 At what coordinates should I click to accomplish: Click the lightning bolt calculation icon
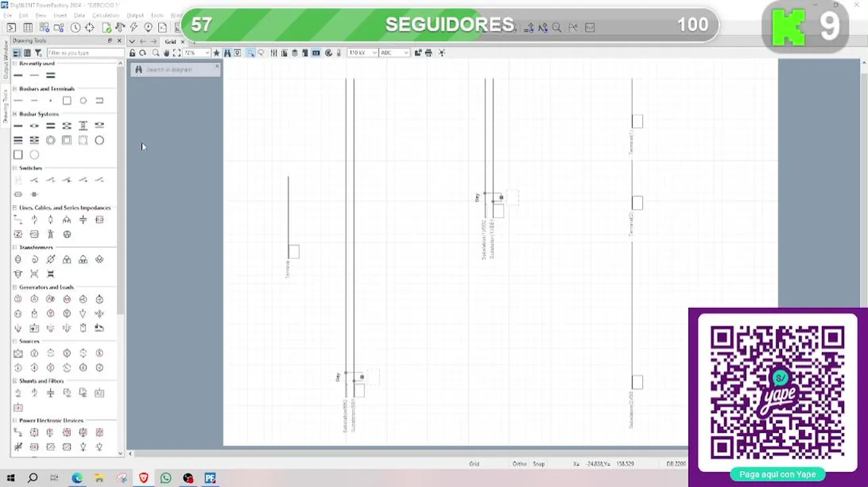[x=134, y=28]
